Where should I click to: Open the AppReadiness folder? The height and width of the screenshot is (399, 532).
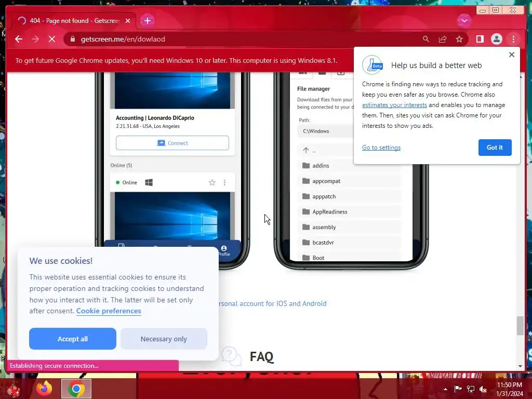tap(350, 212)
